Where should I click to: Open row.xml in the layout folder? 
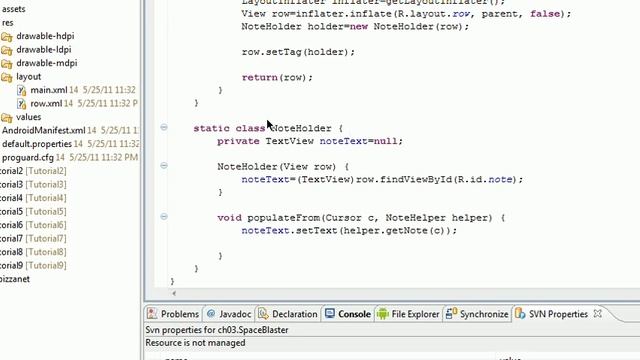(46, 103)
